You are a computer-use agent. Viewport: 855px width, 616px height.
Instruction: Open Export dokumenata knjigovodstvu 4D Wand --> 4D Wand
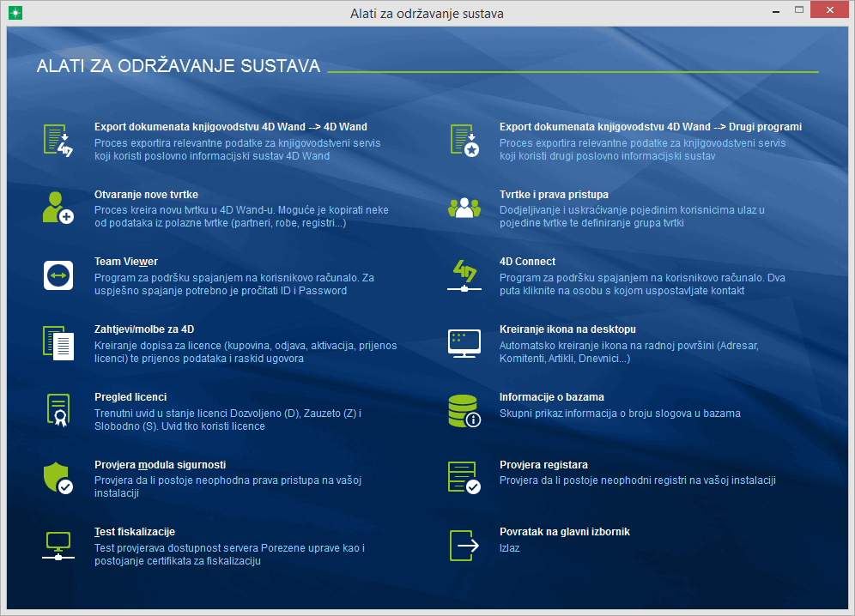coord(231,126)
